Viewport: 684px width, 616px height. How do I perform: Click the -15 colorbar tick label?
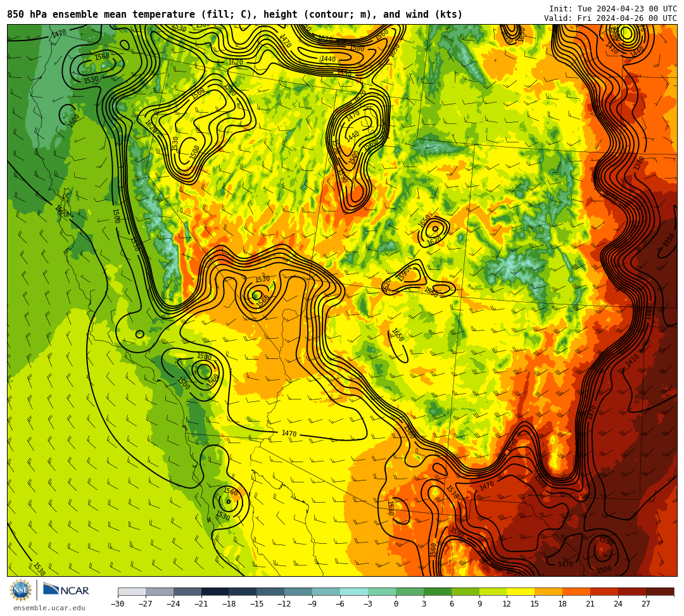(x=256, y=604)
